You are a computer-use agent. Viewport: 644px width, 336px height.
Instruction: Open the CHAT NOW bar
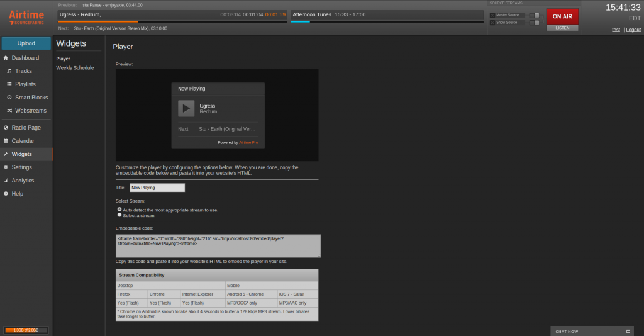[592, 331]
